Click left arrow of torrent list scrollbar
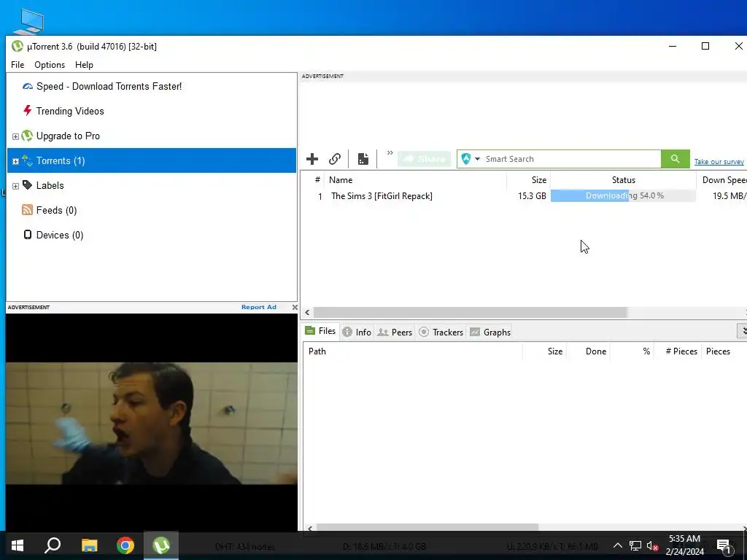This screenshot has width=747, height=560. pos(307,312)
